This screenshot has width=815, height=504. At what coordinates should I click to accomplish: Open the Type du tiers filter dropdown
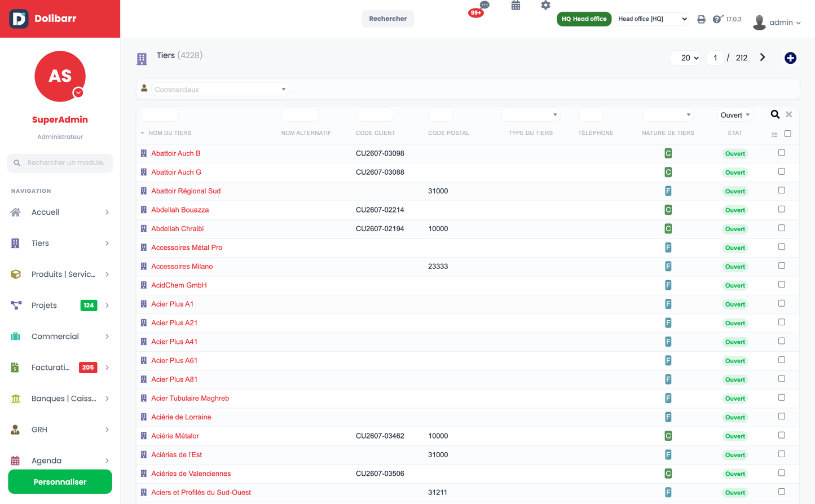tap(531, 114)
